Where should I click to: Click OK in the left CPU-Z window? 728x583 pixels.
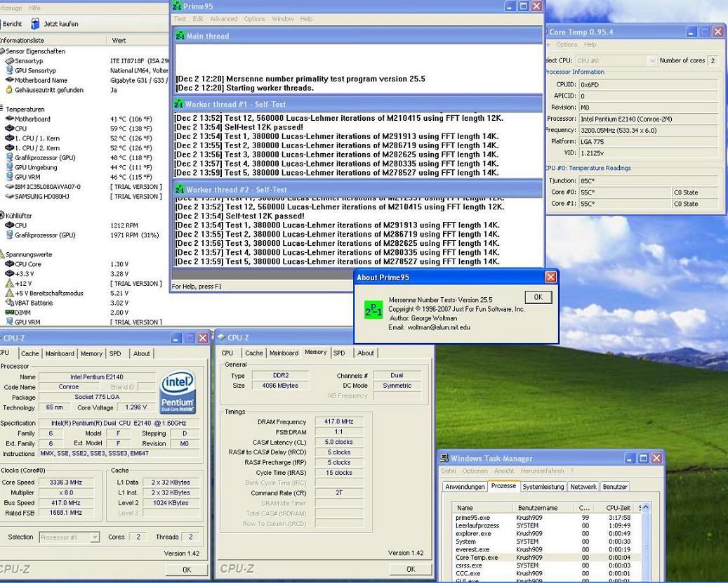point(187,570)
